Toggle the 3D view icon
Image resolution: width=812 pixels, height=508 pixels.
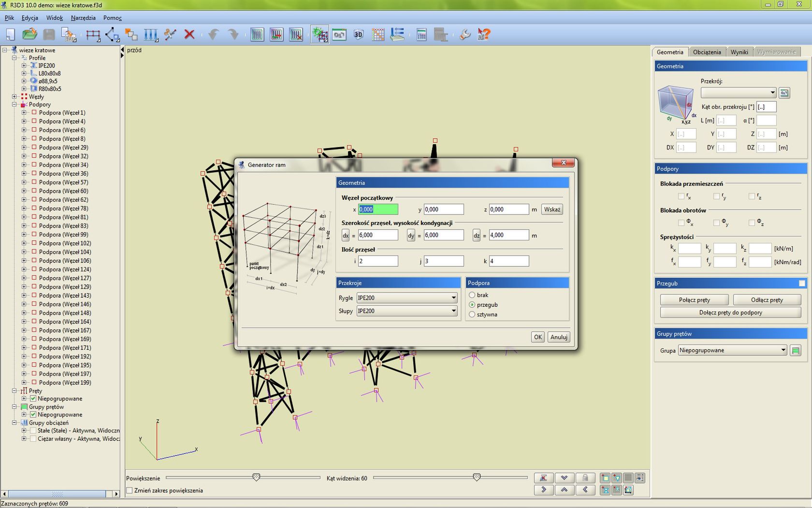click(358, 34)
